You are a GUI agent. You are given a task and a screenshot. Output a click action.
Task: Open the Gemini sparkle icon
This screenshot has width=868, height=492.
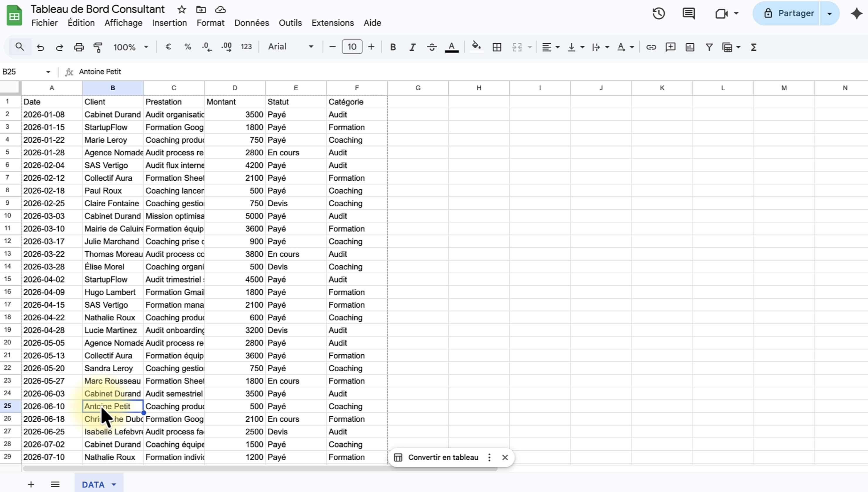coord(857,13)
